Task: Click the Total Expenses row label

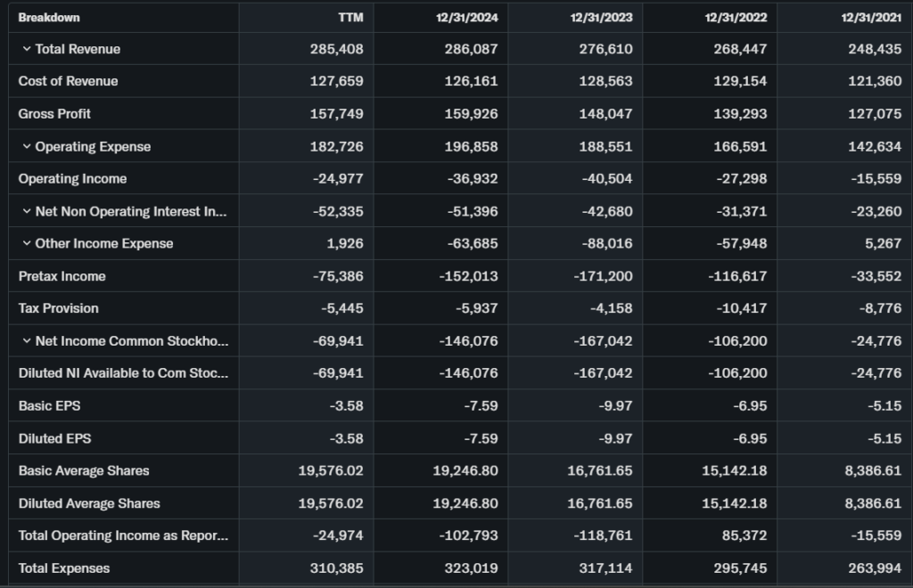Action: click(63, 568)
